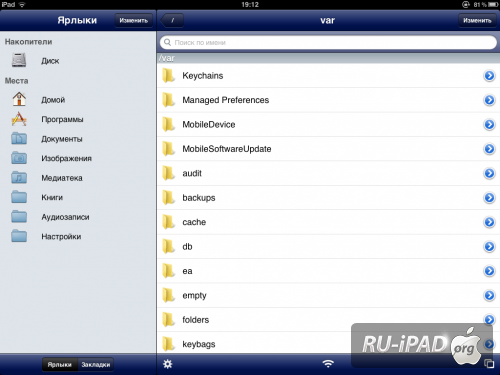
Task: Click the Keychains folder icon
Action: pos(168,75)
